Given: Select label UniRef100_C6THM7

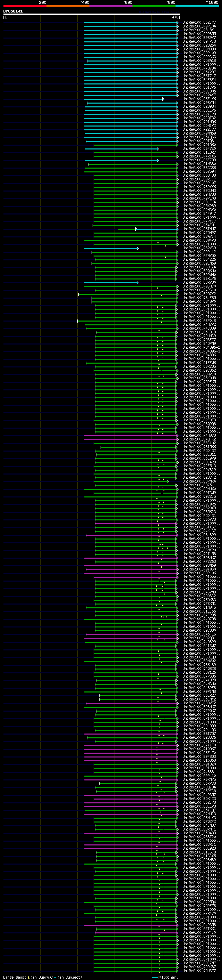Looking at the screenshot, I should (199, 229).
